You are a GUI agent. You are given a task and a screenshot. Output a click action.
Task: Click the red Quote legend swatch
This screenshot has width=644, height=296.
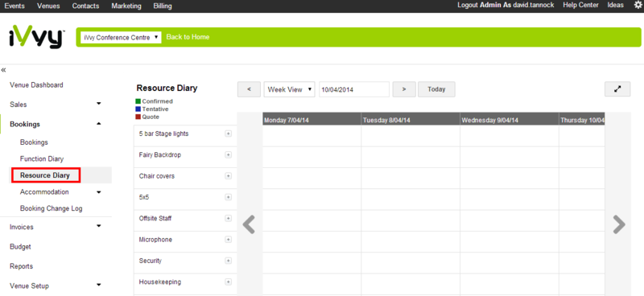pos(138,117)
